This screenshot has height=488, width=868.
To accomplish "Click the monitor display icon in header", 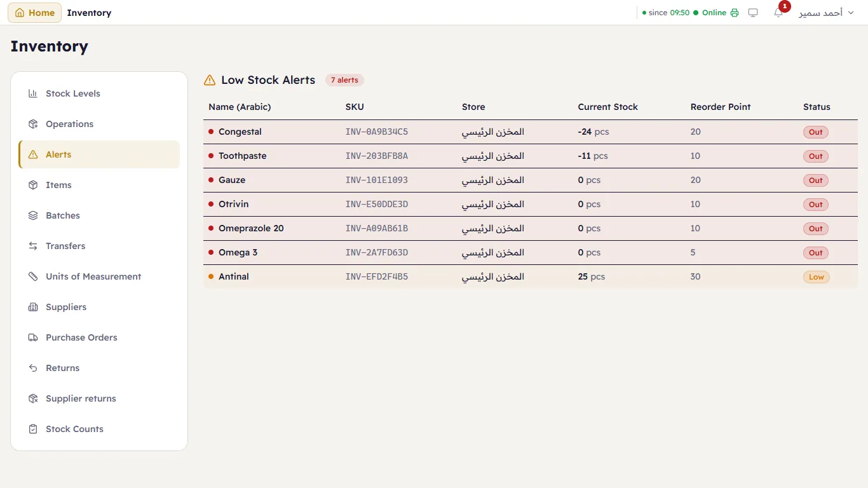I will pyautogui.click(x=753, y=13).
